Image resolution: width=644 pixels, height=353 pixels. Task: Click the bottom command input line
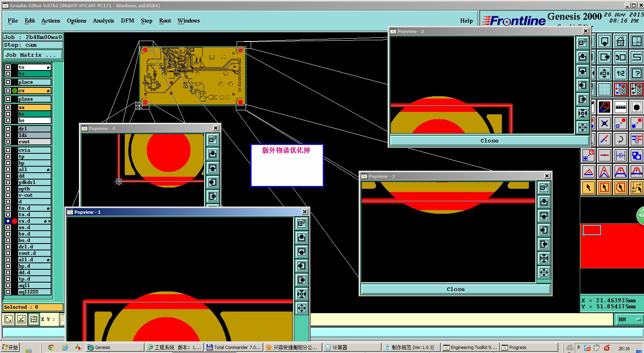pyautogui.click(x=322, y=333)
